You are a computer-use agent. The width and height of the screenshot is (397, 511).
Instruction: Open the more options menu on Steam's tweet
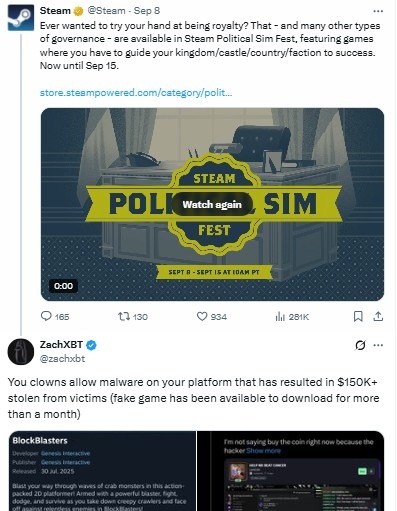pos(378,11)
